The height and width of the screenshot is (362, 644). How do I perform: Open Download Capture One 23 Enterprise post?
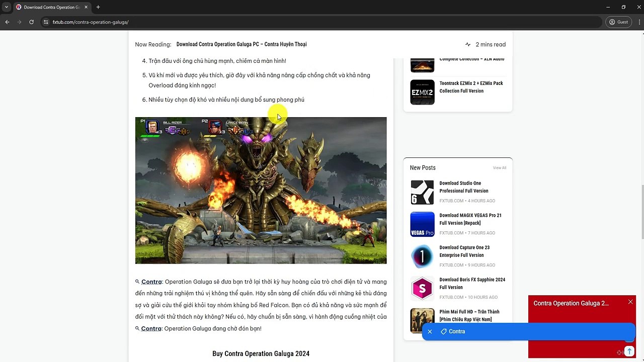[464, 251]
